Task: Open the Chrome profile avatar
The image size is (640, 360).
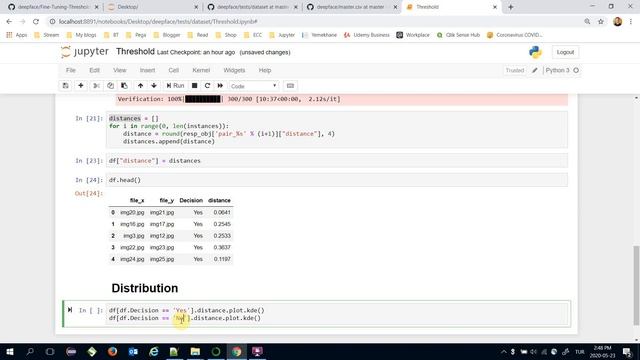Action: coord(618,22)
